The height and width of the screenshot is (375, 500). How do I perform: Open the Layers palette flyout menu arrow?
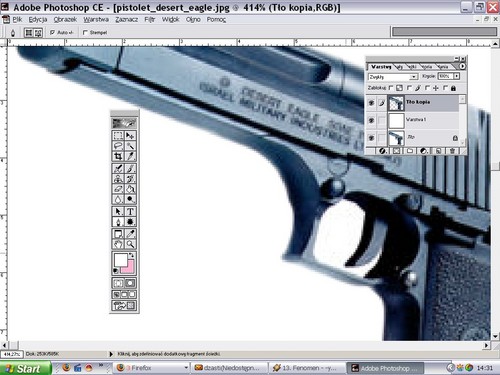462,67
